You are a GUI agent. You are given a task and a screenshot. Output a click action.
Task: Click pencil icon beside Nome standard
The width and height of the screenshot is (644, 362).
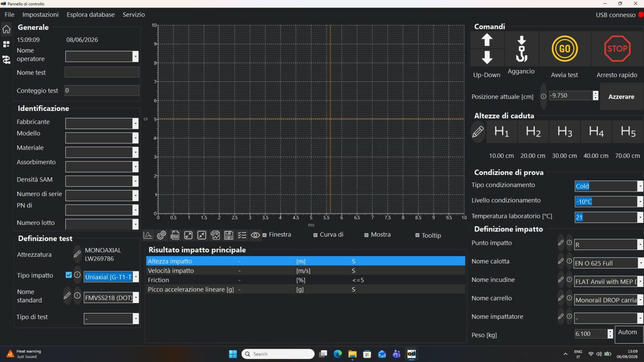coord(67,295)
